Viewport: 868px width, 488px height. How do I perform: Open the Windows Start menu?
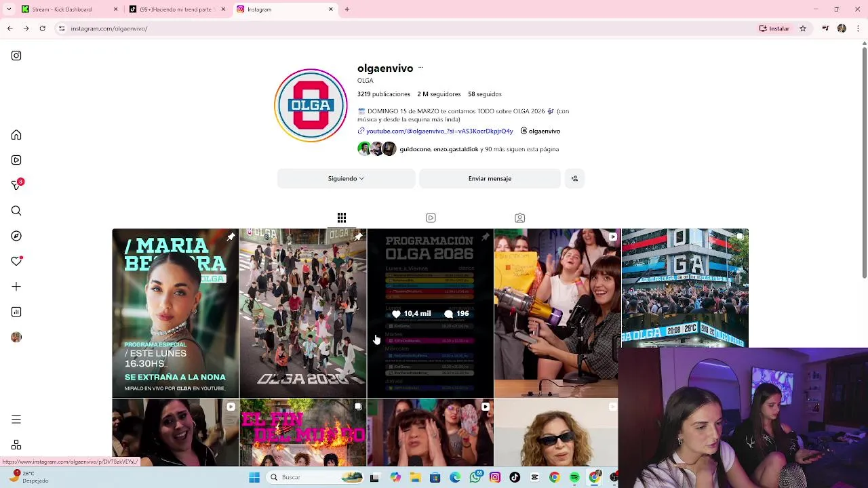[254, 477]
